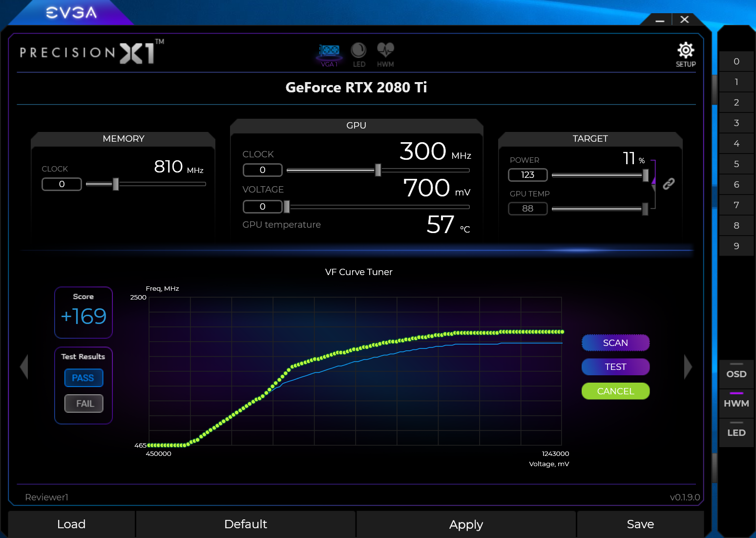Select profile slot 1
This screenshot has height=538, width=756.
coord(736,82)
